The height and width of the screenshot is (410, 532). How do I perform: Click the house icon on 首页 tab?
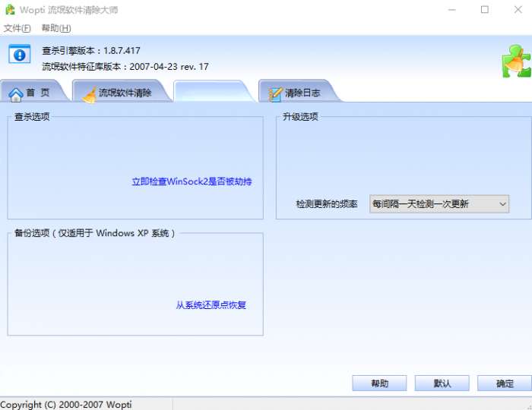(x=16, y=95)
